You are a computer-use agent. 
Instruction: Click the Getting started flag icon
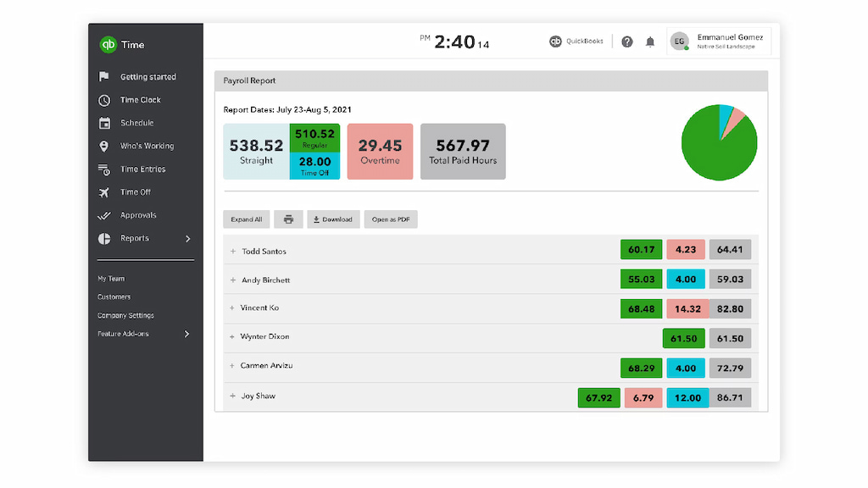pos(103,76)
